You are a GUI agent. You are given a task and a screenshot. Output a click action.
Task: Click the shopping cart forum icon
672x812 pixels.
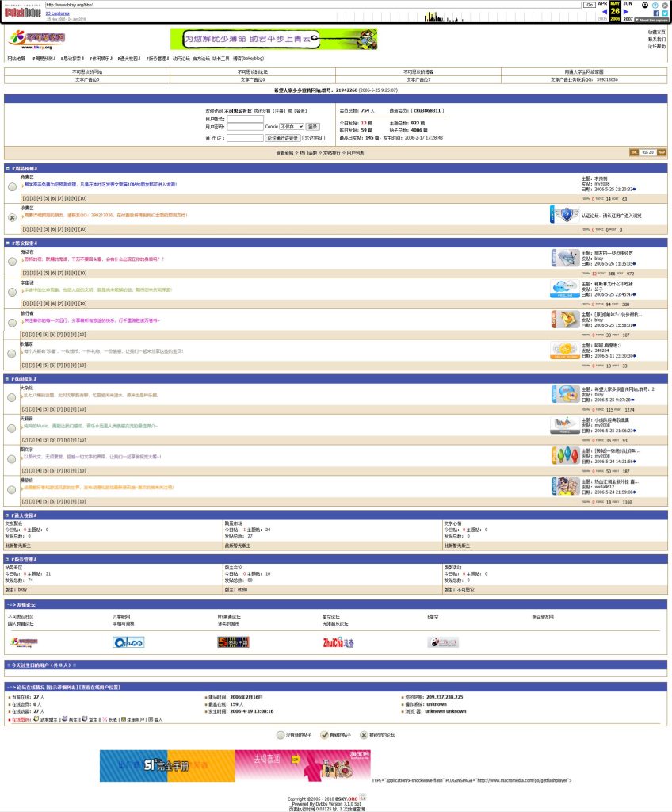coord(566,258)
